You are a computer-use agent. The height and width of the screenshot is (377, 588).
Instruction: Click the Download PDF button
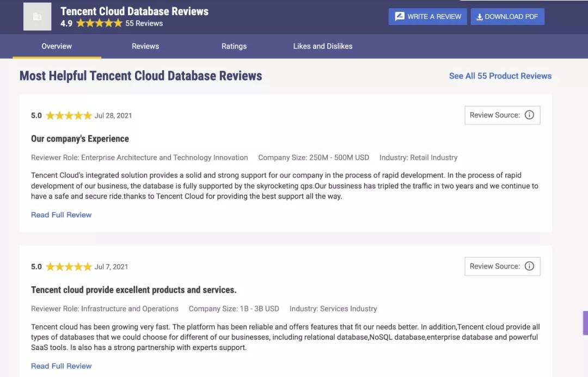507,16
